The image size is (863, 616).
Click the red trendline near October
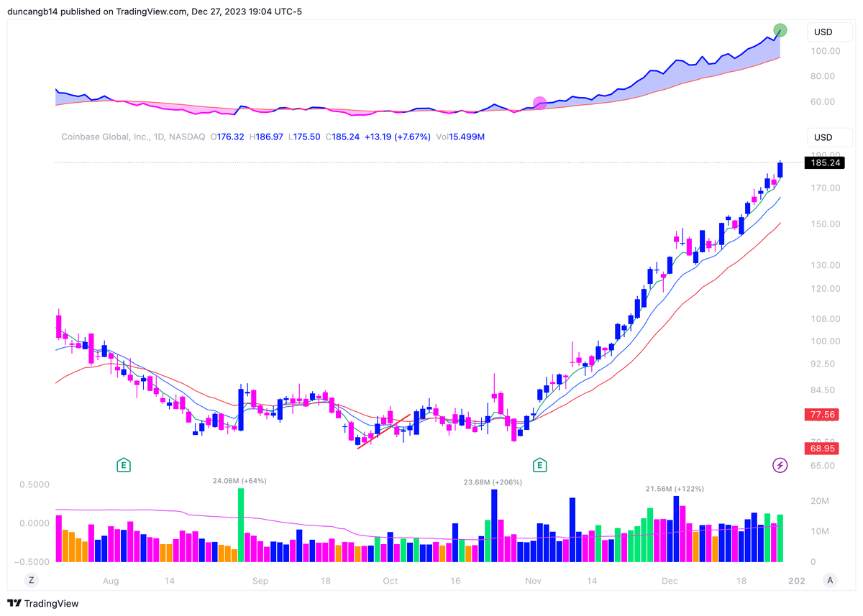click(383, 431)
